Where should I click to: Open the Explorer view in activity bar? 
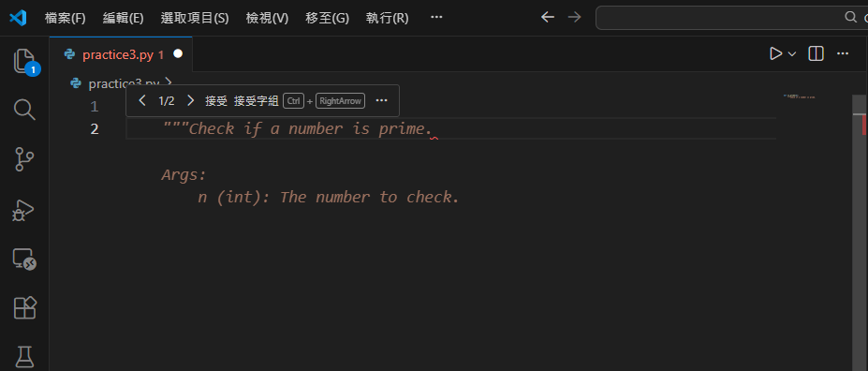[24, 61]
